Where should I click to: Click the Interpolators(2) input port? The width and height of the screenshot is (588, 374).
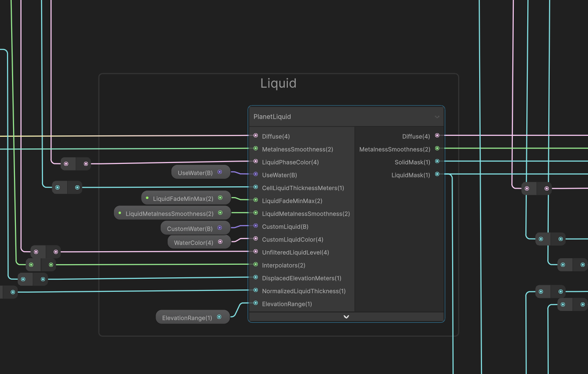255,265
